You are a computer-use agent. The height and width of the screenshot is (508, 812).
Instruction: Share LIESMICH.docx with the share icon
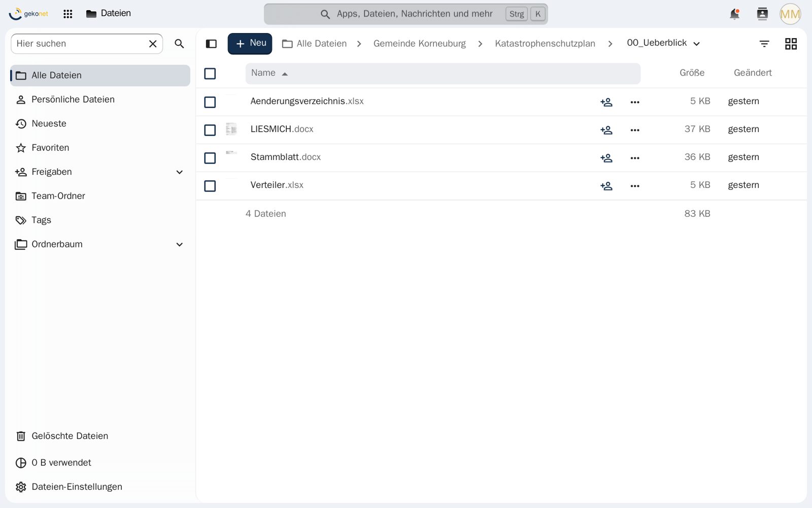(x=606, y=130)
